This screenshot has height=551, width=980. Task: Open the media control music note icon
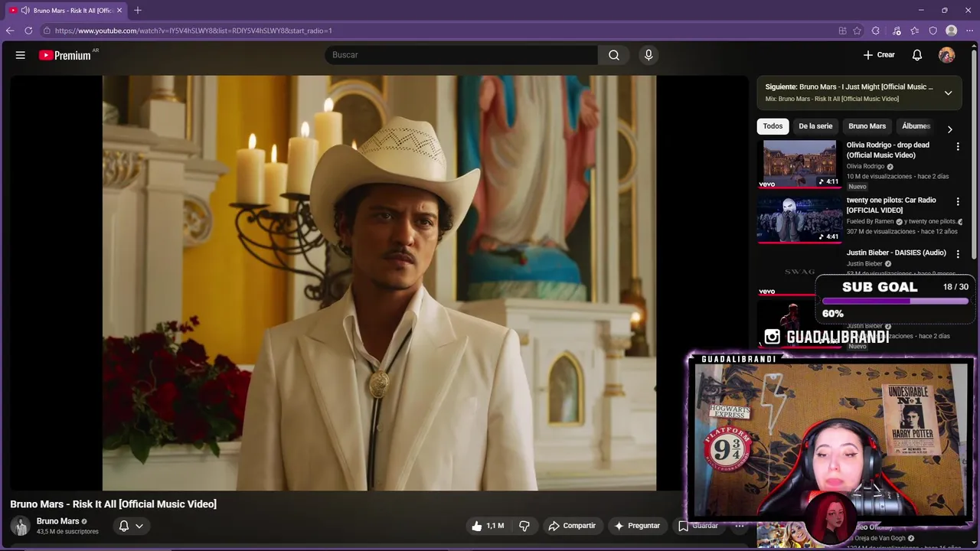897,31
